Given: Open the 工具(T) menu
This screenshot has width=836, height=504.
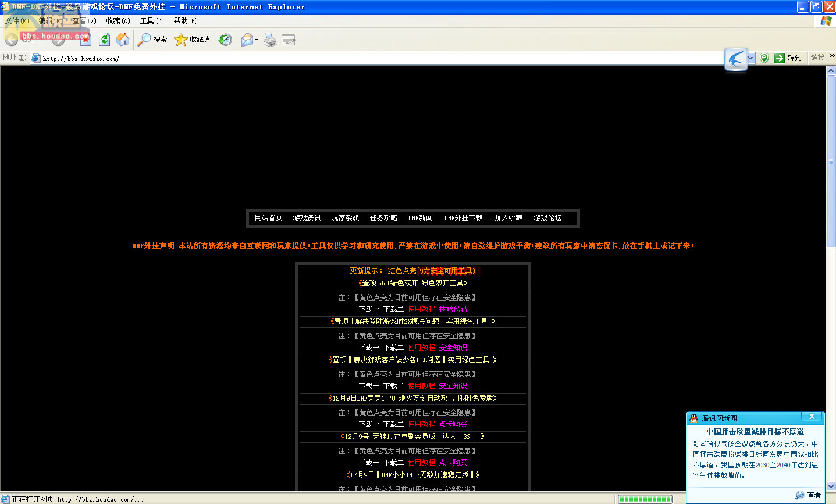Looking at the screenshot, I should [x=151, y=21].
